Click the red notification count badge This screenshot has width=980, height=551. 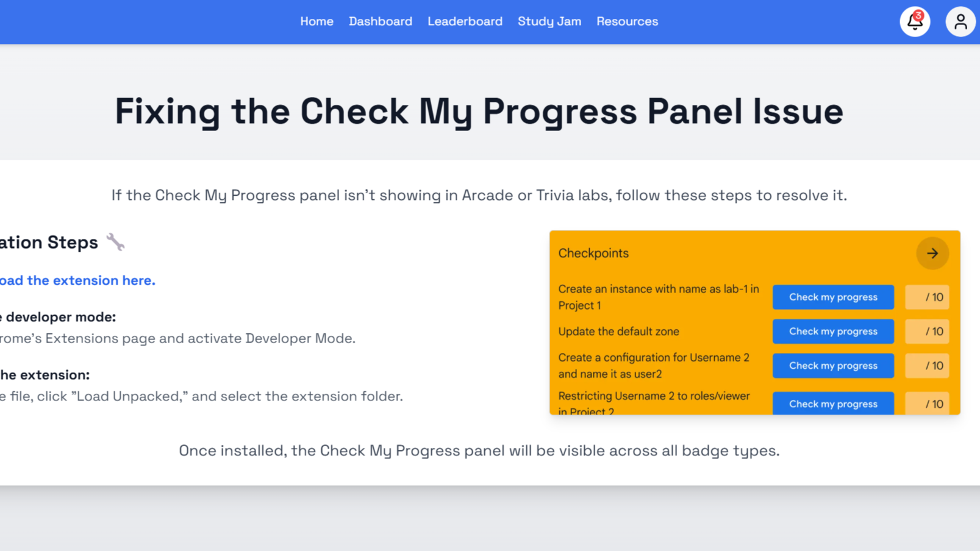coord(918,15)
